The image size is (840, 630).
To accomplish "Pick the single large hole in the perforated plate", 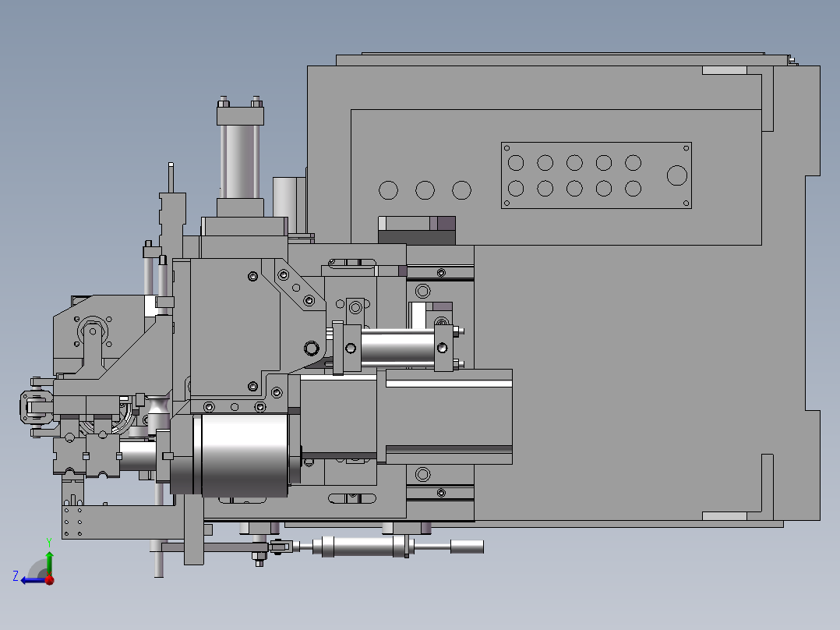I will click(x=676, y=175).
